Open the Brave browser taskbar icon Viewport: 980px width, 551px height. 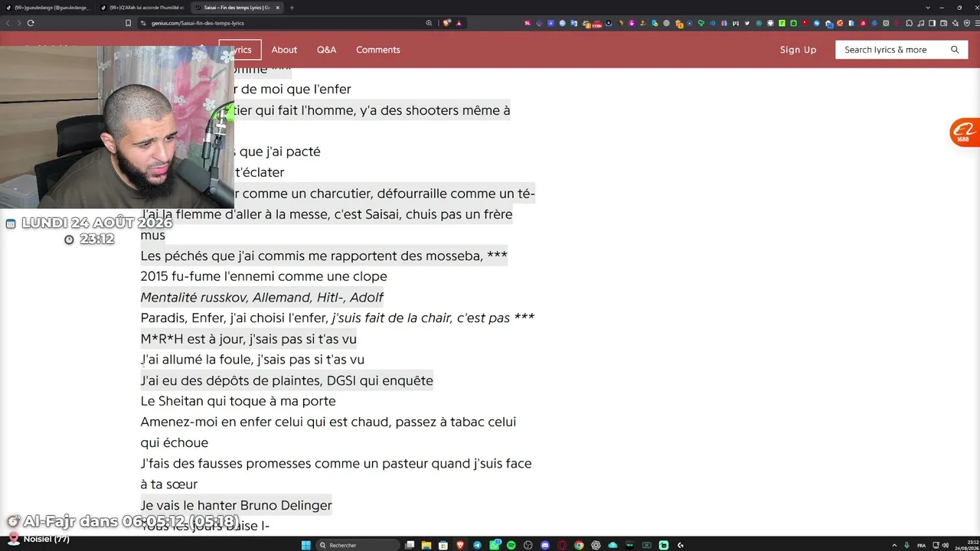pyautogui.click(x=460, y=545)
